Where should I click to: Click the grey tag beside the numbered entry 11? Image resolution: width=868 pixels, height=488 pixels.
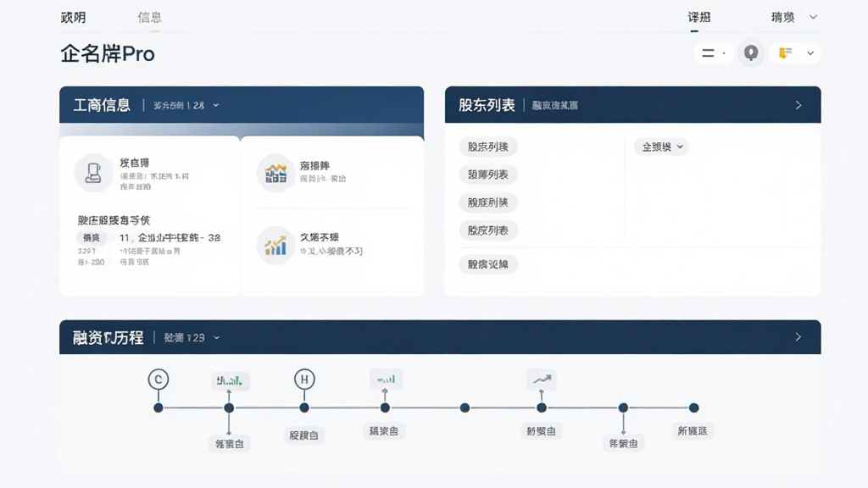click(92, 237)
